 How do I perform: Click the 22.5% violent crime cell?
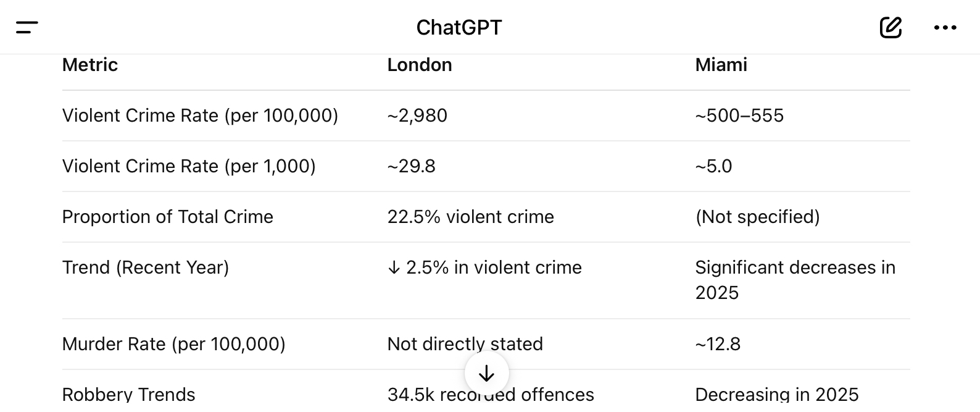[471, 217]
